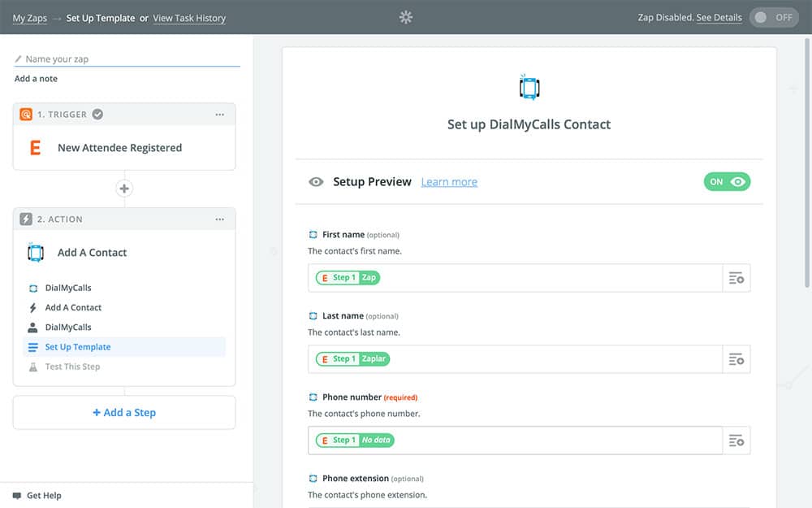The height and width of the screenshot is (508, 812).
Task: Click the eye icon beside Setup Preview
Action: (x=316, y=182)
